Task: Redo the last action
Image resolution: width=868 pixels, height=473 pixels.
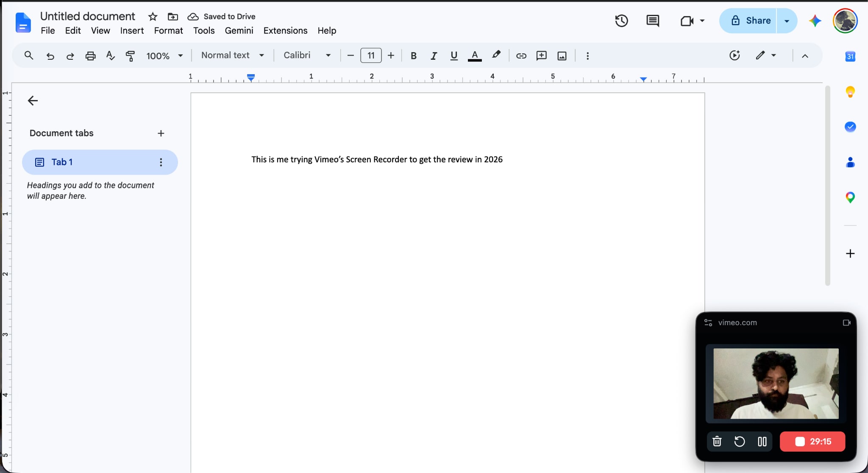Action: 70,56
